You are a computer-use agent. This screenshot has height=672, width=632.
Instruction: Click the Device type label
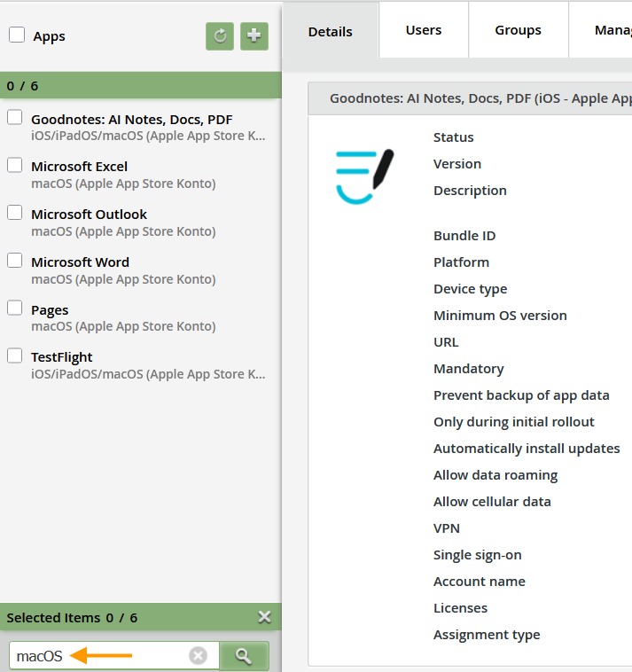[470, 289]
